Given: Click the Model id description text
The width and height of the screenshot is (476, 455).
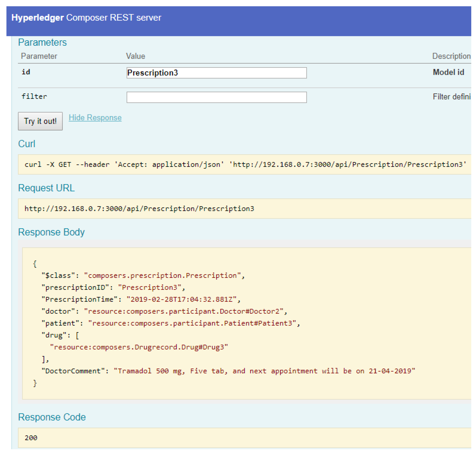Looking at the screenshot, I should [449, 72].
